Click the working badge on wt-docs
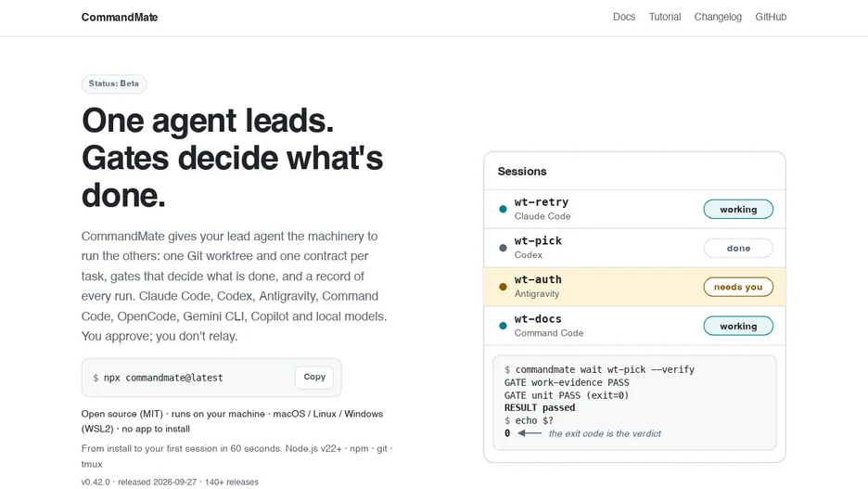Screen dimensions: 868x489 tap(738, 327)
